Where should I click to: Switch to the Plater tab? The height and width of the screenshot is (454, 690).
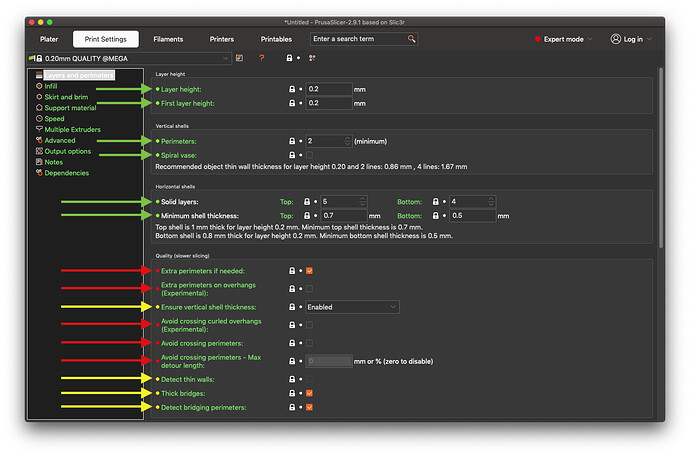pyautogui.click(x=48, y=39)
